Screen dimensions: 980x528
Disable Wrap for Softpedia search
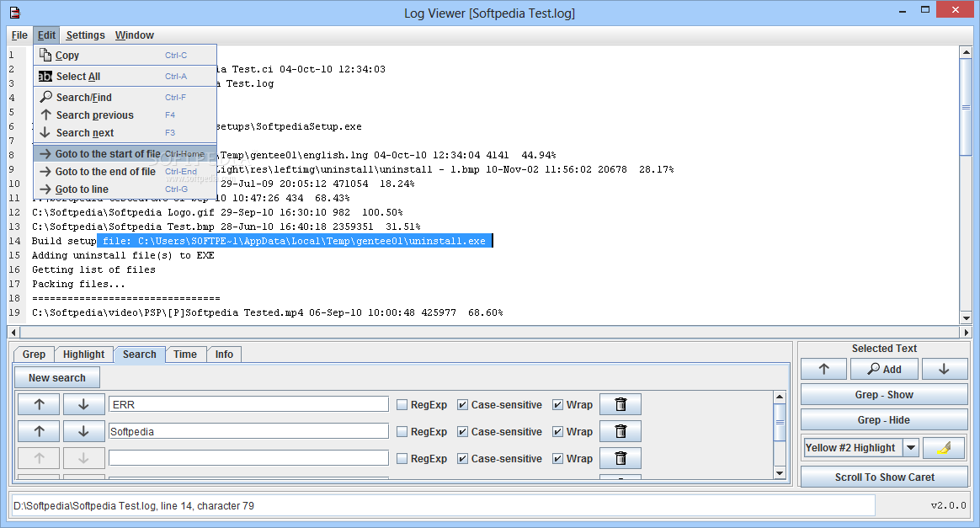pyautogui.click(x=557, y=432)
